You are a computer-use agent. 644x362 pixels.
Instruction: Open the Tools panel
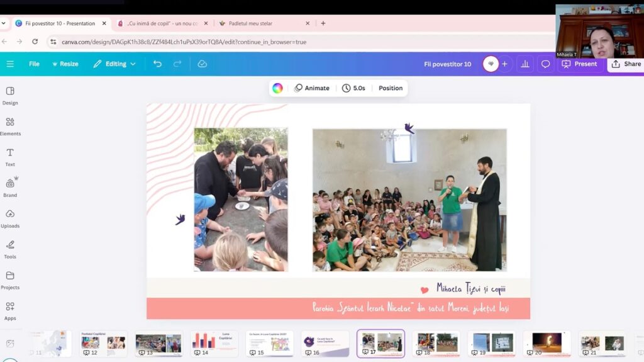click(x=10, y=250)
